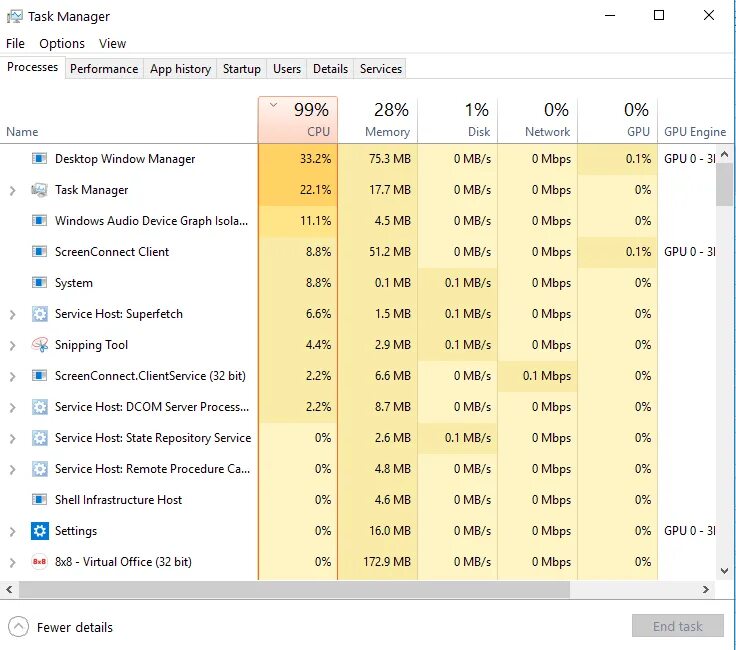The height and width of the screenshot is (650, 736).
Task: Click the 11.1% CPU value
Action: [x=315, y=221]
